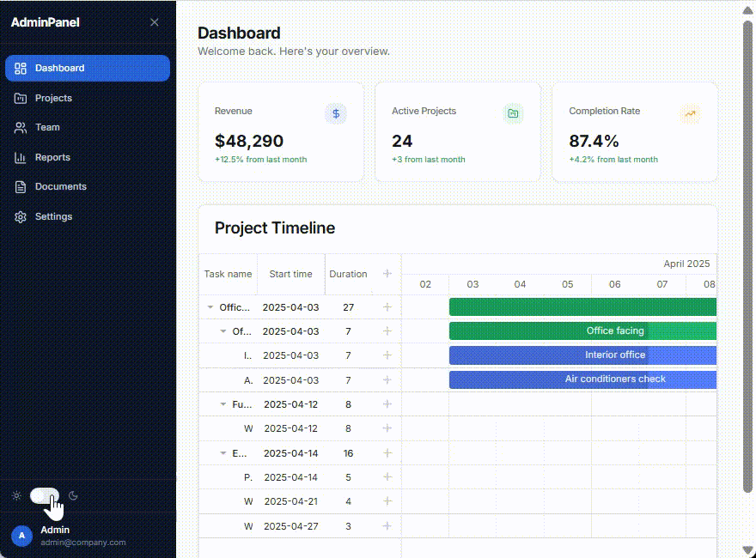This screenshot has width=756, height=558.
Task: Click the Dashboard grid icon
Action: [20, 68]
